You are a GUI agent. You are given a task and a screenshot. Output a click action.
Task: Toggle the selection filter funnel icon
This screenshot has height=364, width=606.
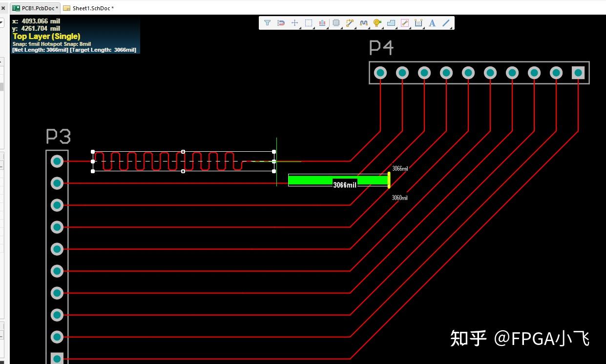coord(267,22)
